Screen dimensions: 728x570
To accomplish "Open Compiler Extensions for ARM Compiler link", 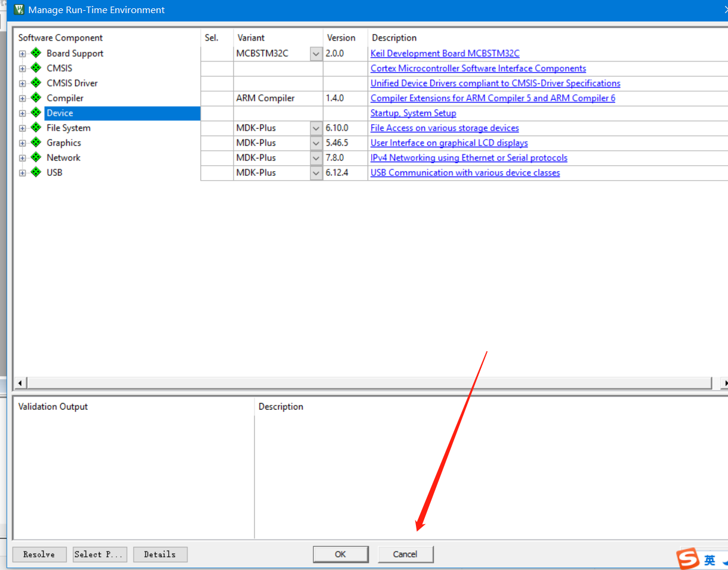I will pos(493,98).
